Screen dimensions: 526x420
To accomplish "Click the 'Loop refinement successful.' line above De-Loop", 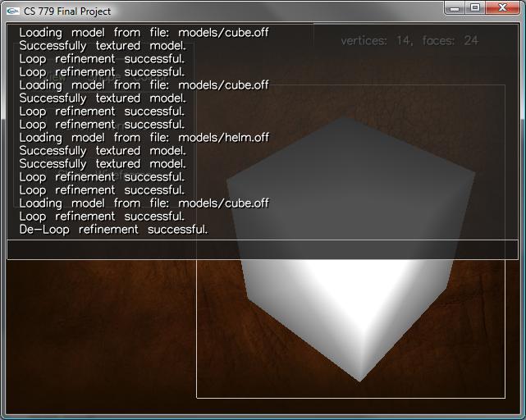I will 102,217.
